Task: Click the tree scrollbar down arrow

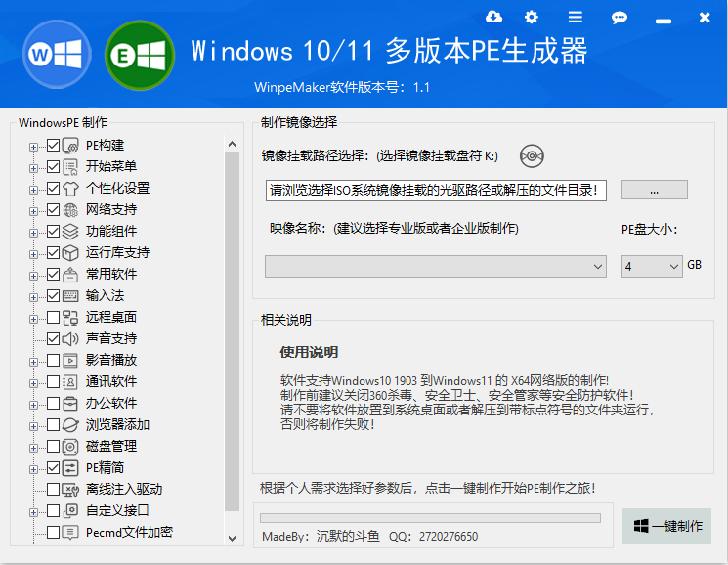Action: (233, 538)
